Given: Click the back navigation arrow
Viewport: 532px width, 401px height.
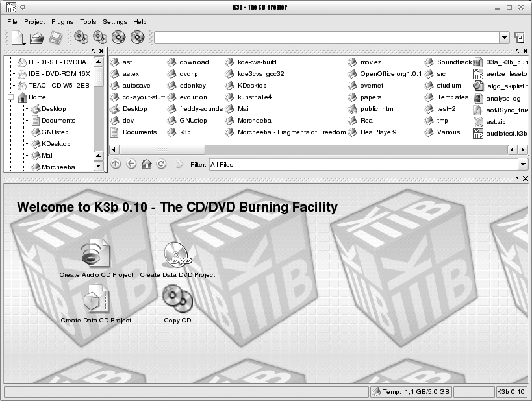Looking at the screenshot, I should pyautogui.click(x=131, y=164).
